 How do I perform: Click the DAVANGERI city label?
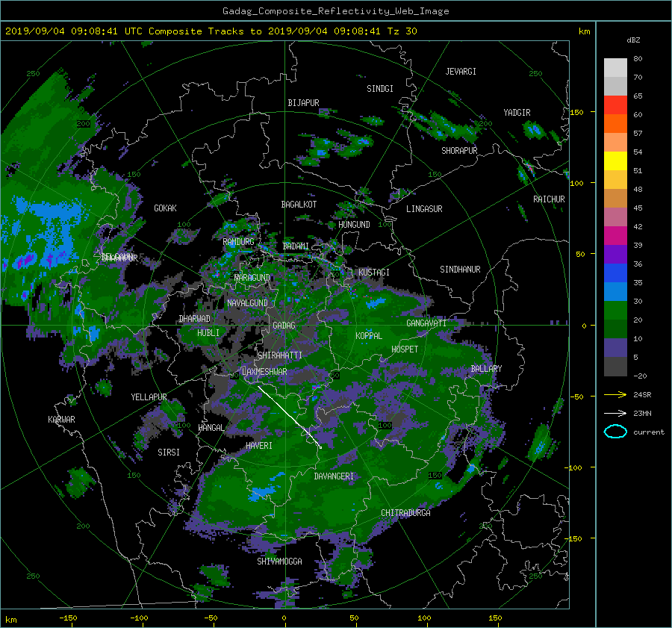334,476
